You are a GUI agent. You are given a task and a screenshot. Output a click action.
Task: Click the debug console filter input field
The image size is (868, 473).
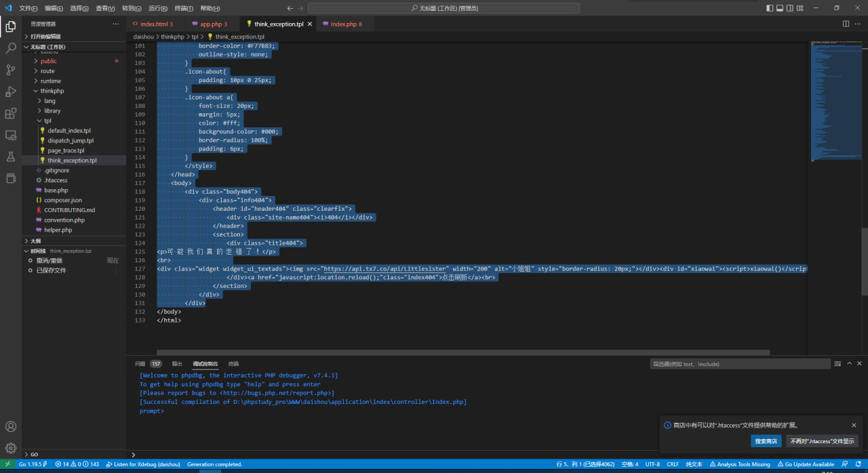(x=739, y=364)
